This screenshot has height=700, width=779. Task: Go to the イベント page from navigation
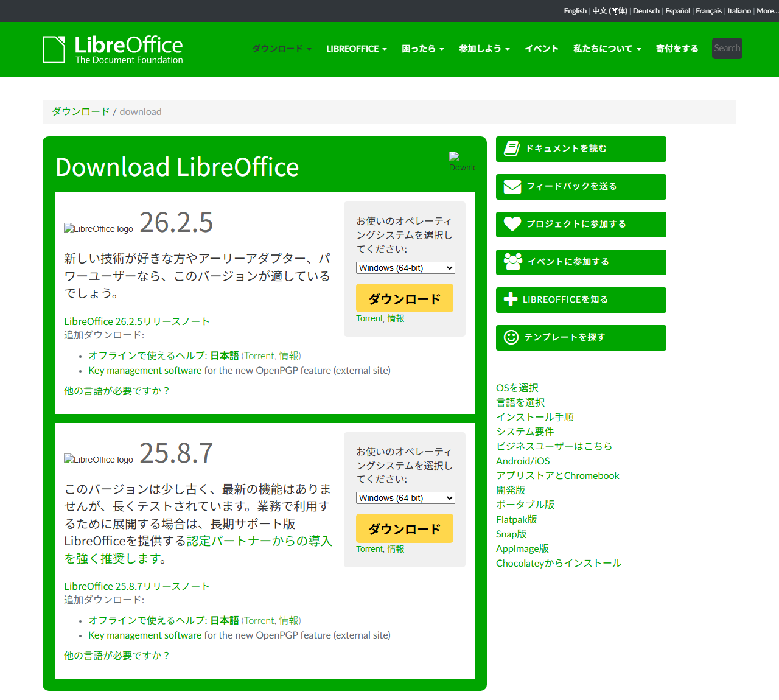coord(542,49)
